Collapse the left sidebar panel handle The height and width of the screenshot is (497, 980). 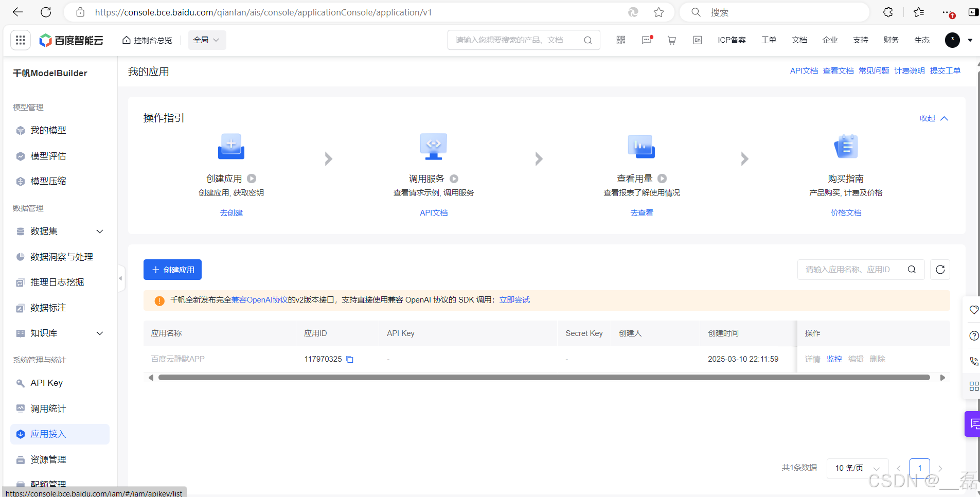coord(120,278)
